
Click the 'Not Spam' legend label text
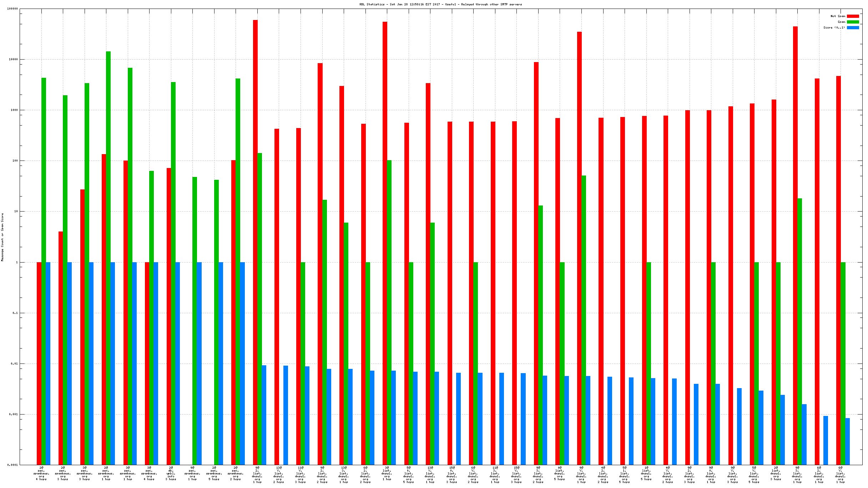(837, 16)
